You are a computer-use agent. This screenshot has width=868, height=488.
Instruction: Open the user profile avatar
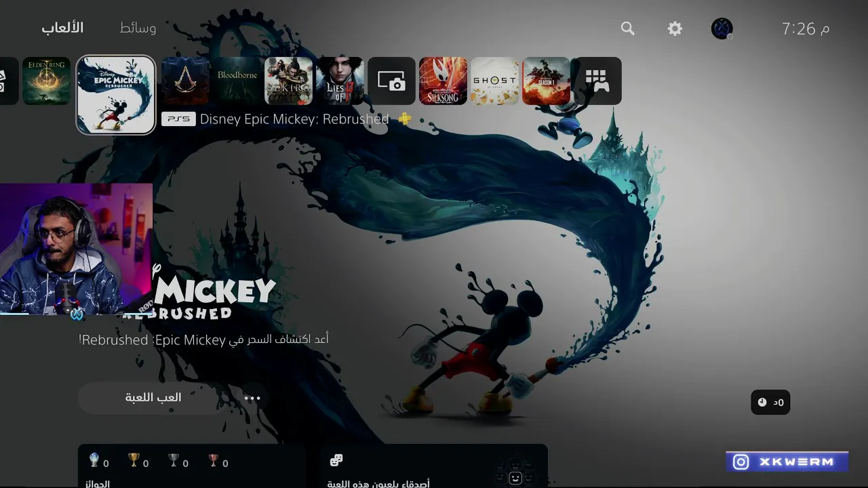pyautogui.click(x=722, y=28)
